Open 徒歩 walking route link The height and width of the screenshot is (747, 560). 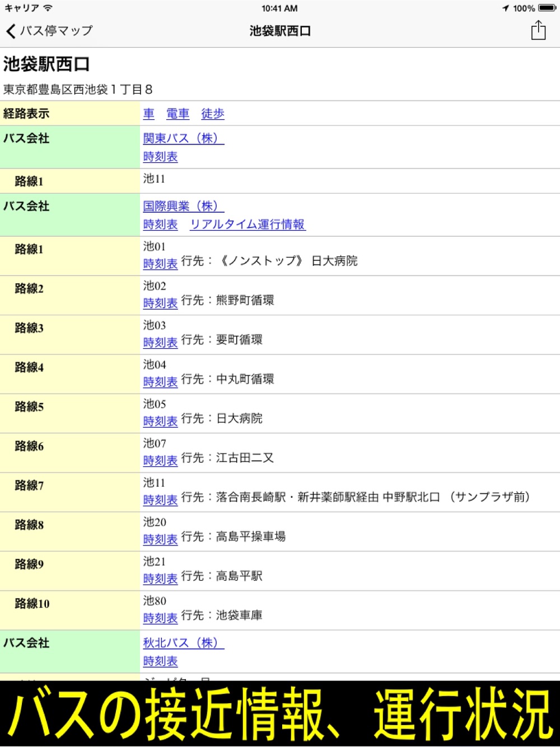tap(213, 114)
